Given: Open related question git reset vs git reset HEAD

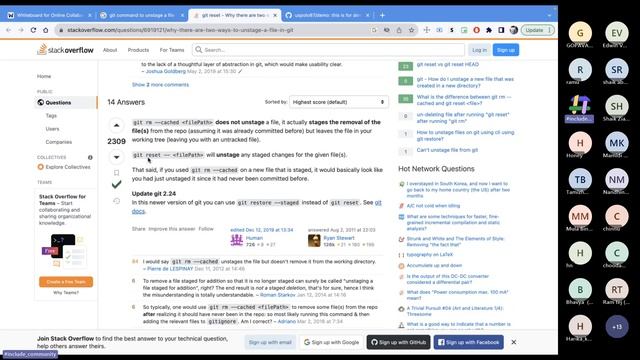Looking at the screenshot, I should 447,64.
